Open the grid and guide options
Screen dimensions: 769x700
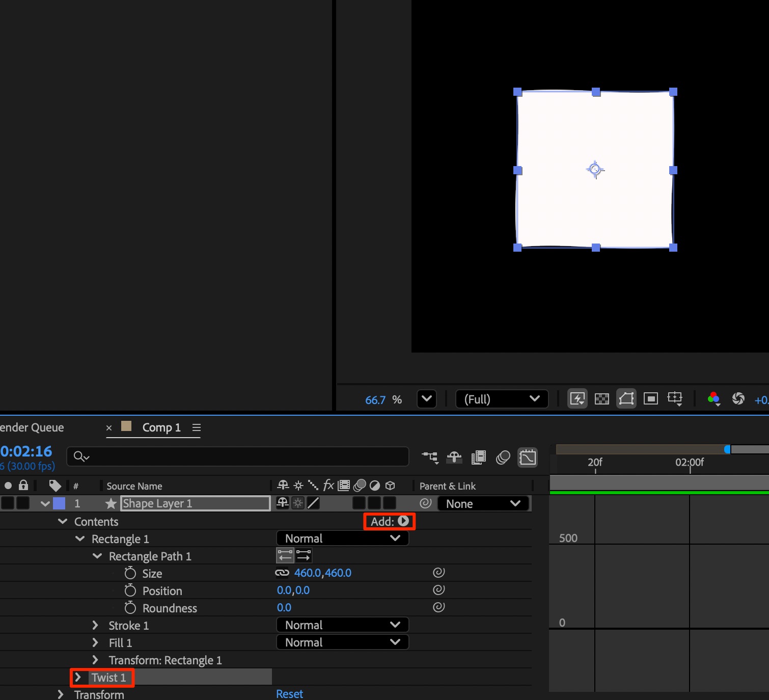(x=675, y=399)
